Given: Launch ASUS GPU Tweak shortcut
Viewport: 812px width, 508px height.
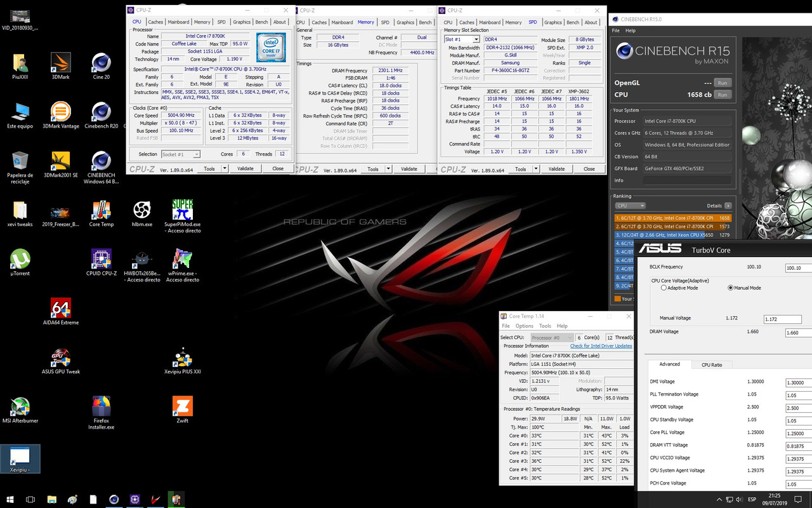Looking at the screenshot, I should coord(61,362).
